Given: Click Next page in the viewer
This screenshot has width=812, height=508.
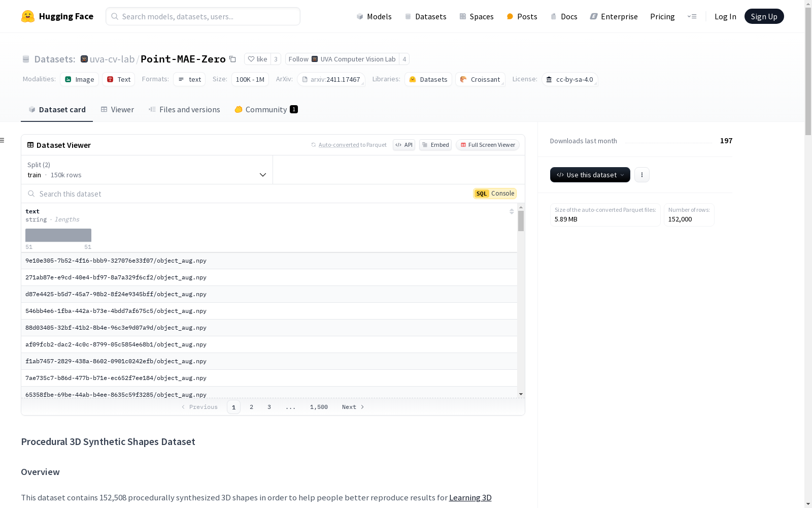Looking at the screenshot, I should tap(353, 407).
